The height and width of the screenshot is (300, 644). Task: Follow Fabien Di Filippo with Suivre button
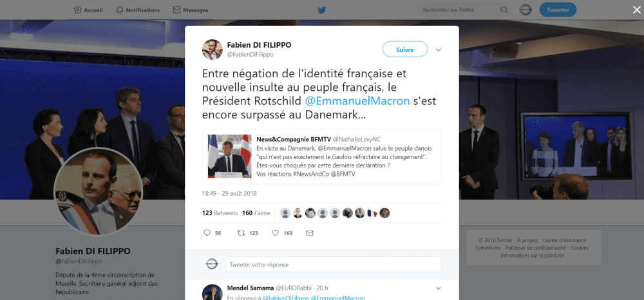point(405,50)
